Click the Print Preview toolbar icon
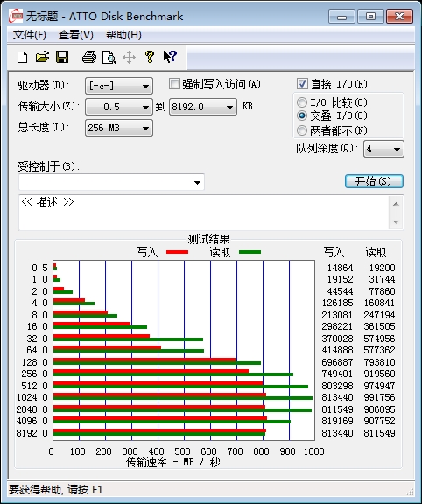 pyautogui.click(x=109, y=58)
